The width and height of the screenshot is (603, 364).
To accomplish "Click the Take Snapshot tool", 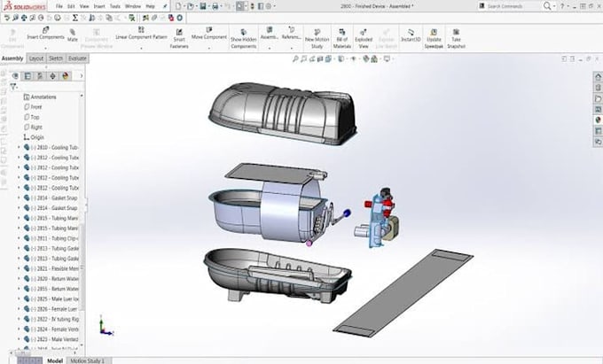I will (x=456, y=39).
